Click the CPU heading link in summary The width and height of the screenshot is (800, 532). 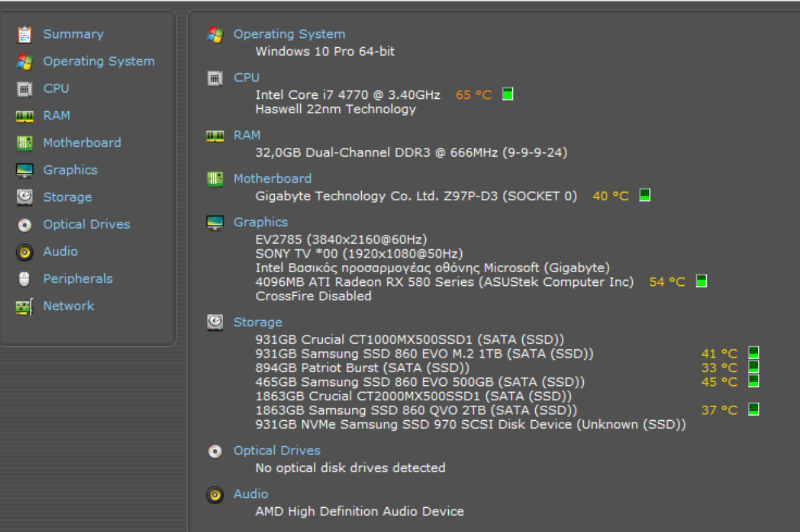click(x=246, y=78)
